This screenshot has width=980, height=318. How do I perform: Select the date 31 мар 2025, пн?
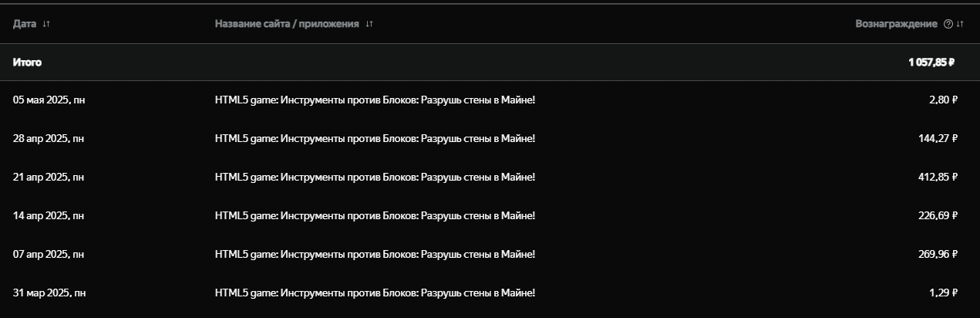click(x=49, y=293)
